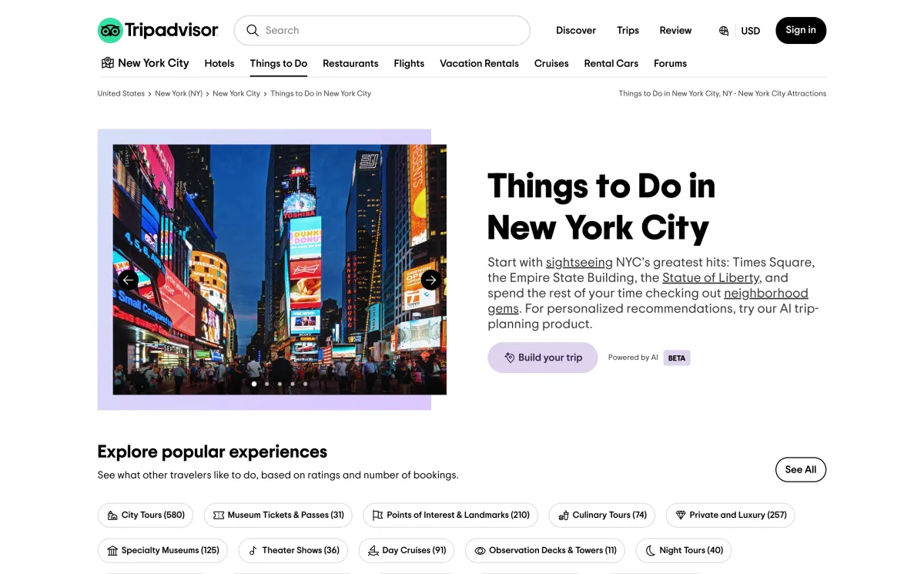This screenshot has width=924, height=574.
Task: Switch to the Vacation Rentals tab
Action: 479,63
